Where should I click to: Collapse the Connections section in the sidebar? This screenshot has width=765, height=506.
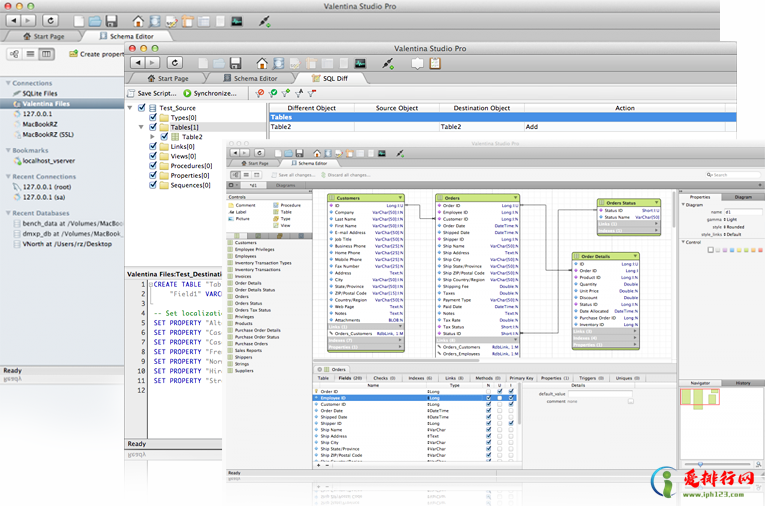[x=7, y=83]
